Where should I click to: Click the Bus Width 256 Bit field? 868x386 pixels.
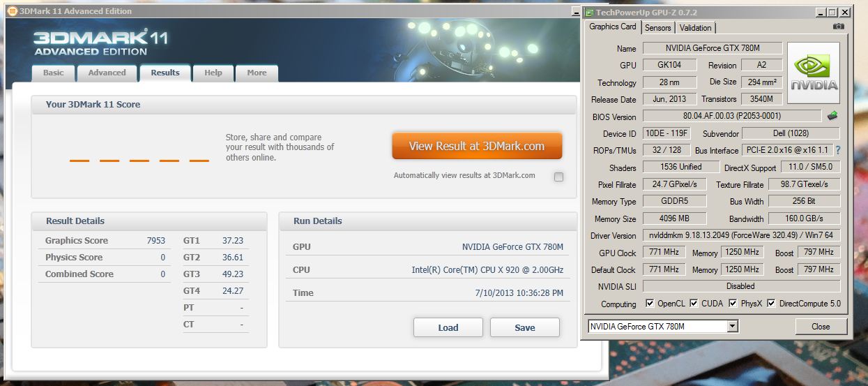[804, 201]
